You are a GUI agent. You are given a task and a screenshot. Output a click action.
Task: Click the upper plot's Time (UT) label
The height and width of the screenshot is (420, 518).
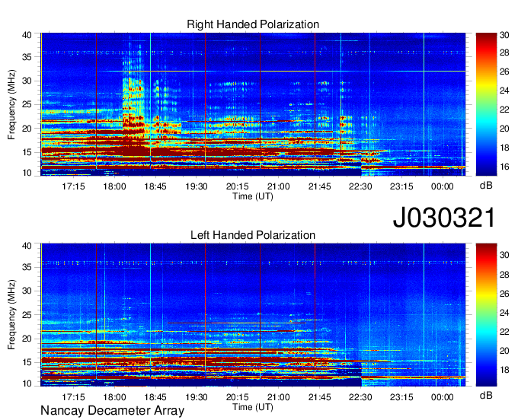tap(253, 196)
